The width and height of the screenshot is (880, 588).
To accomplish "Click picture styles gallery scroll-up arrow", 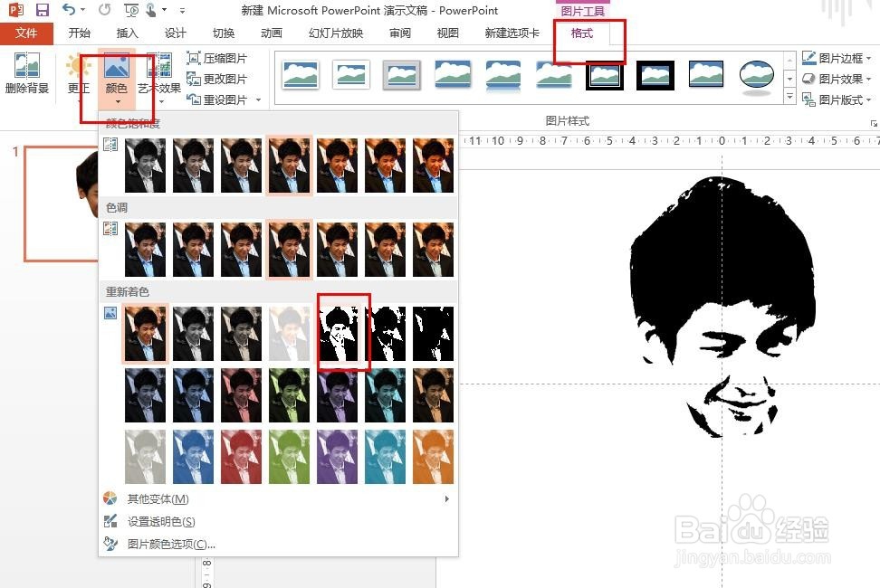I will pyautogui.click(x=789, y=60).
